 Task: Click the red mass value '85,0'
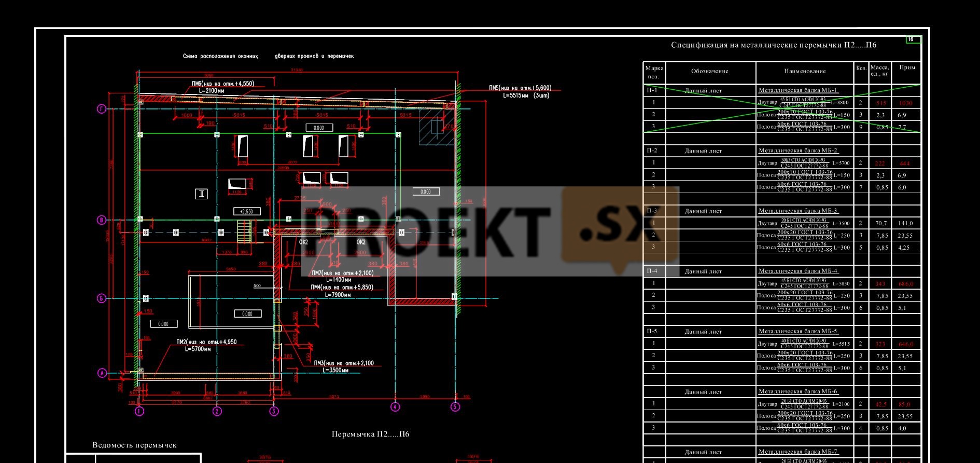pyautogui.click(x=905, y=404)
